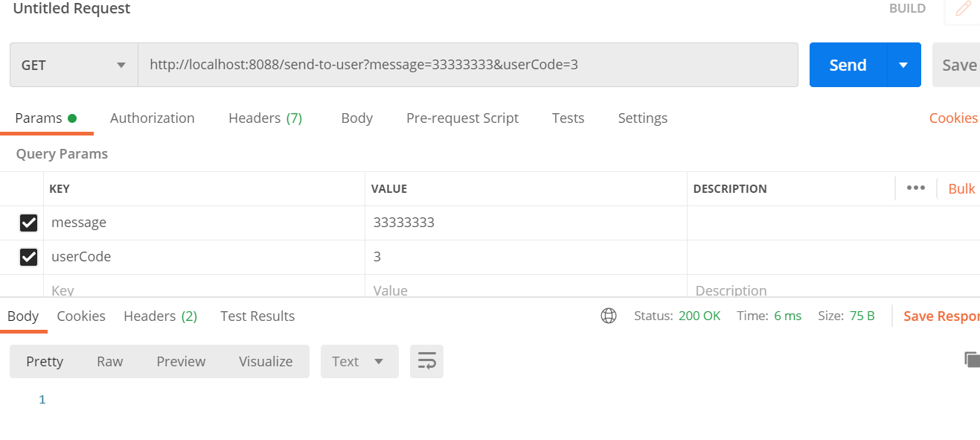Expand the Send button arrow dropdown

(x=903, y=65)
